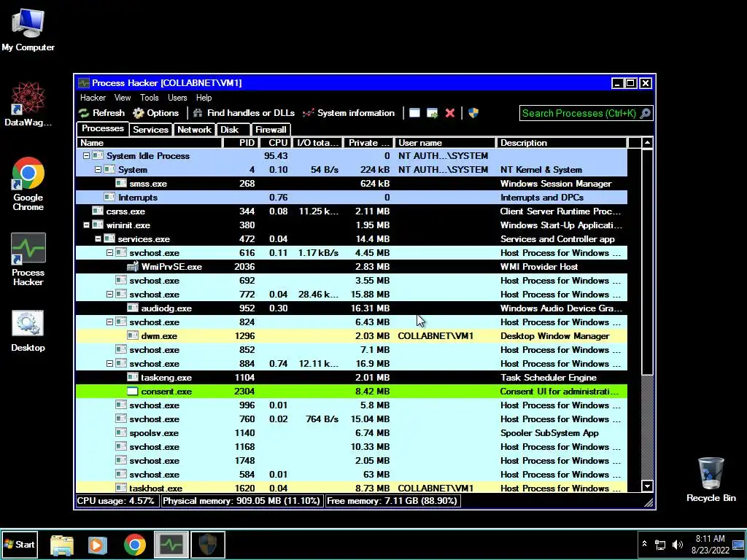Click the Search Processes input field
Image resolution: width=747 pixels, height=560 pixels.
coord(586,113)
